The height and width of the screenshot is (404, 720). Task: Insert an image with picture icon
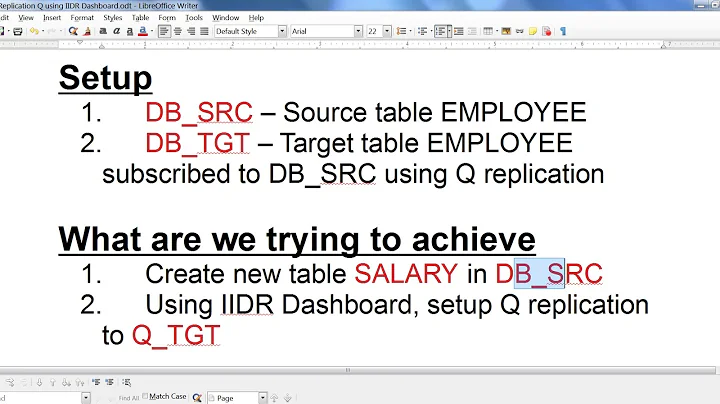coord(506,31)
